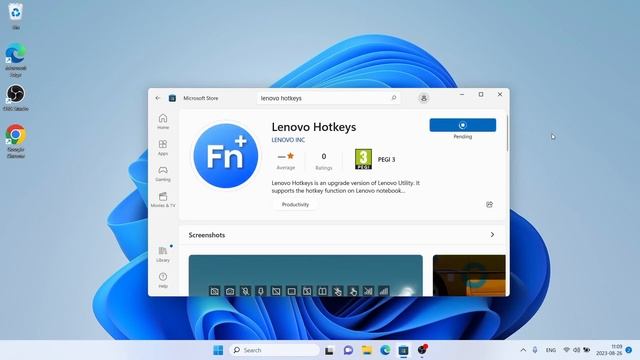This screenshot has height=360, width=640.
Task: Open the Chat app on taskbar
Action: pos(348,350)
